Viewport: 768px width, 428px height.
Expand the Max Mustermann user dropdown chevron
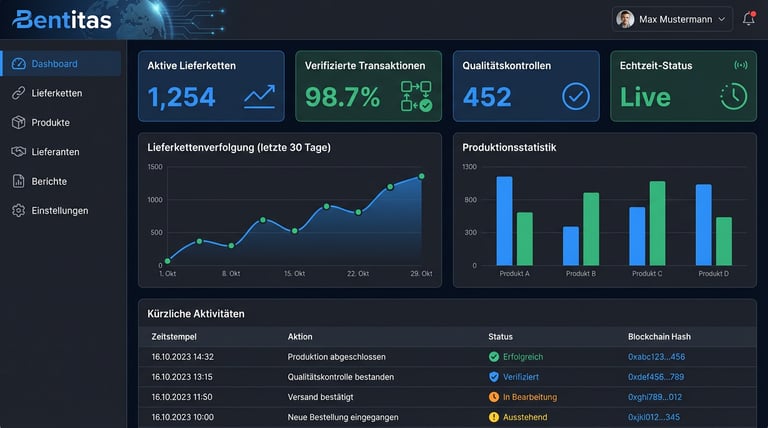point(721,19)
